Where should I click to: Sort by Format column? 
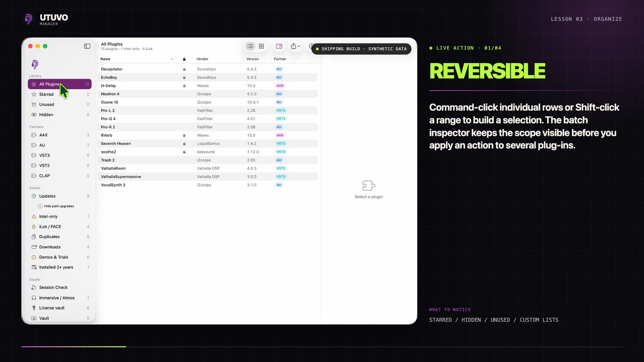(x=283, y=59)
